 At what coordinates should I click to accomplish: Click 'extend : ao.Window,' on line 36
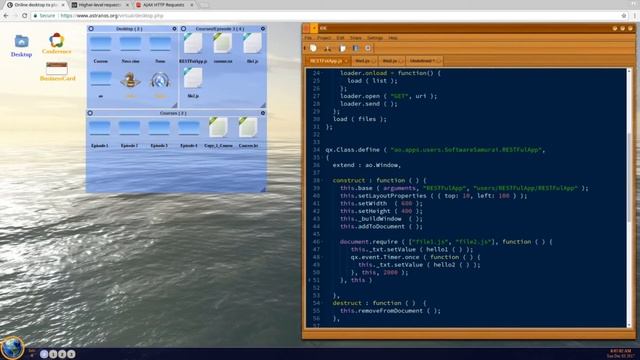(x=367, y=165)
